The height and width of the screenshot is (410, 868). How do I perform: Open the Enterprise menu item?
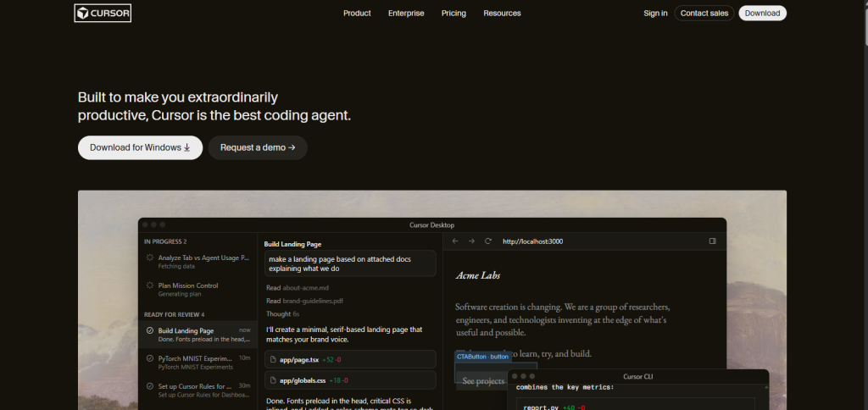coord(406,14)
